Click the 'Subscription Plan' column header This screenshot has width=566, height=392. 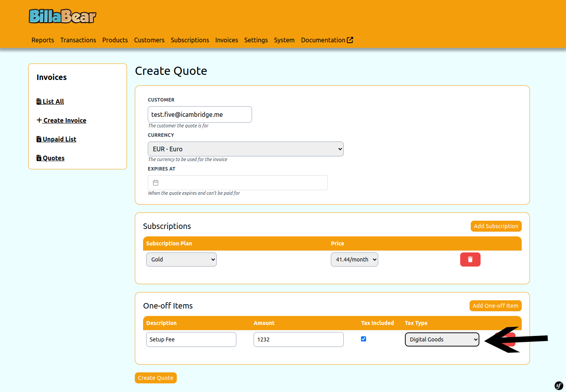(169, 243)
